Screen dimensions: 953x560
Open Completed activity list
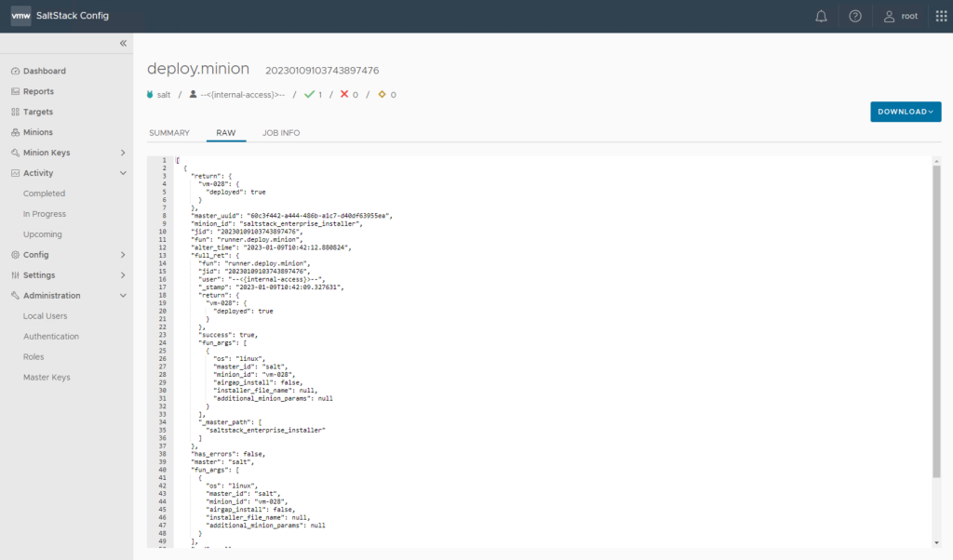44,193
